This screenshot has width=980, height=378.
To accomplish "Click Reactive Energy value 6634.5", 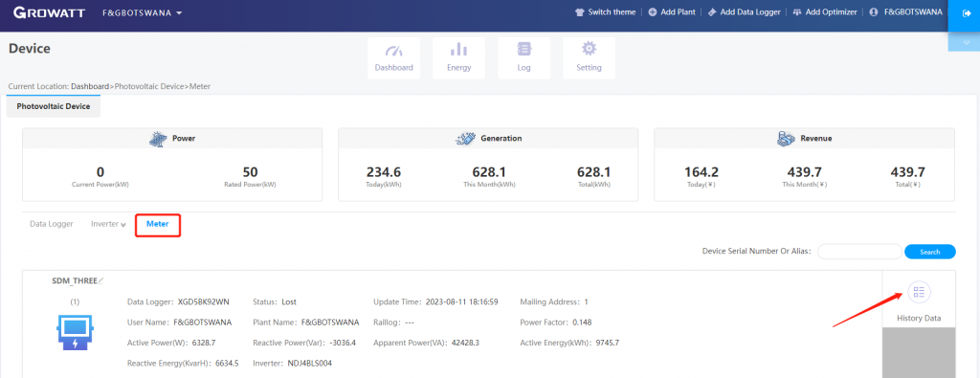I will (x=227, y=364).
